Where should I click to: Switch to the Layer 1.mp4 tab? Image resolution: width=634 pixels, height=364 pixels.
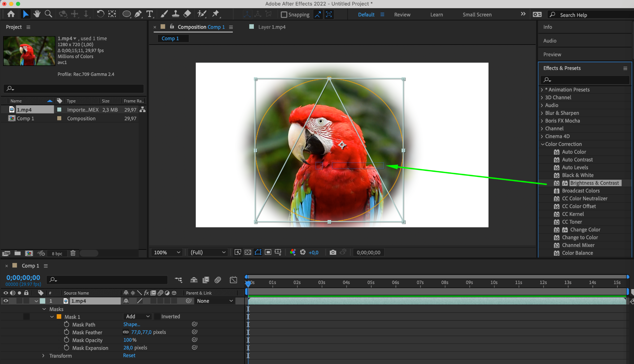(x=271, y=27)
